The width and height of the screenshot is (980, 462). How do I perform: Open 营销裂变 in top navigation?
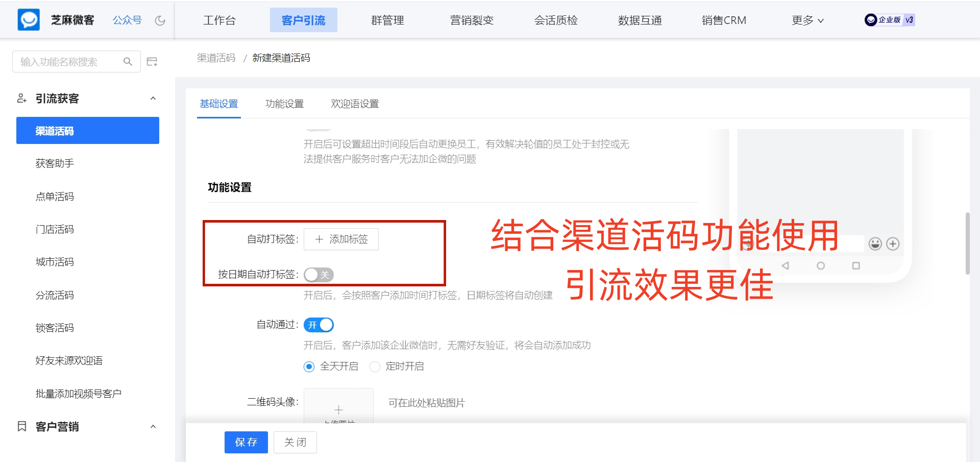tap(472, 20)
